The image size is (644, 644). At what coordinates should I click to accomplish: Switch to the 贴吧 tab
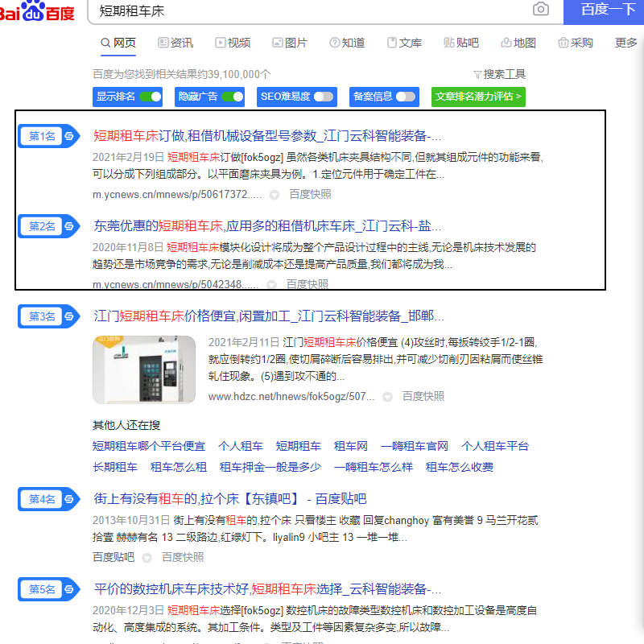[461, 43]
